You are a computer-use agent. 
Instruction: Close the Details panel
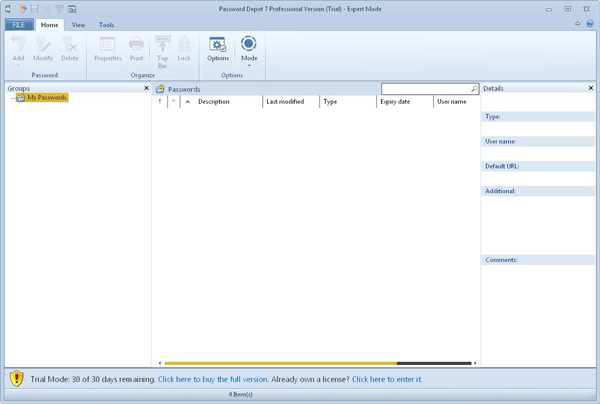[x=590, y=88]
